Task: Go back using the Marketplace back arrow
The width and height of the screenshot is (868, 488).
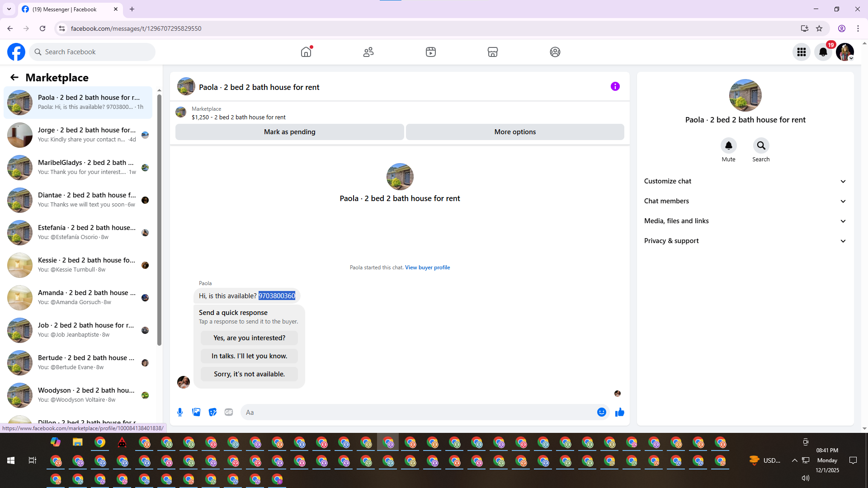Action: pos(14,78)
